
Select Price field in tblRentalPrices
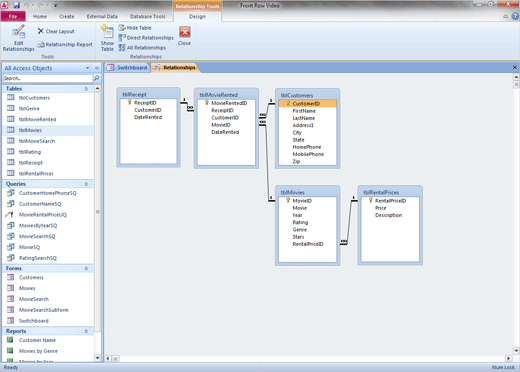(x=381, y=208)
